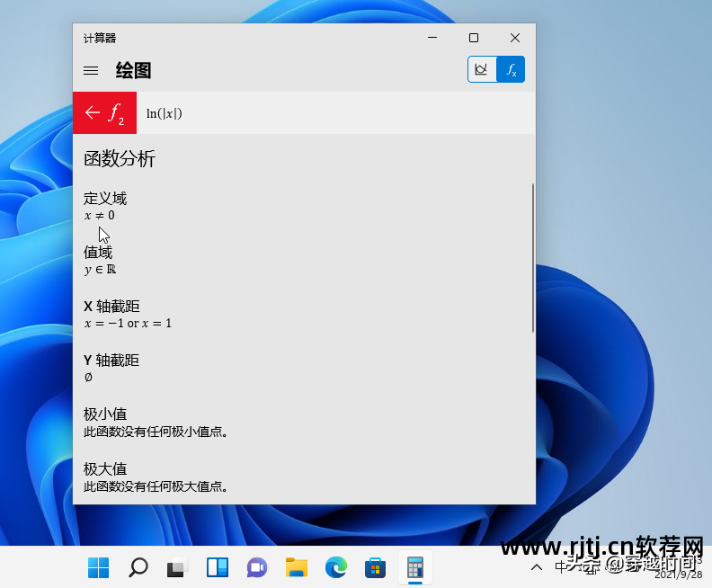Select the 此函数没有任何极大值点 text

[156, 486]
